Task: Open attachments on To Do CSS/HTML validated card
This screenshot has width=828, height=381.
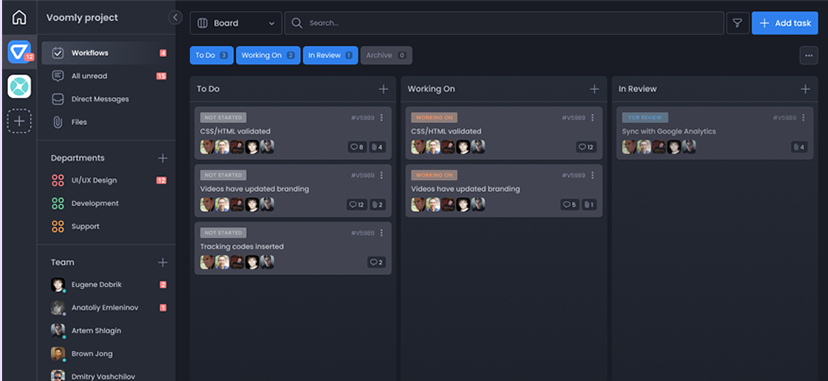Action: (x=377, y=147)
